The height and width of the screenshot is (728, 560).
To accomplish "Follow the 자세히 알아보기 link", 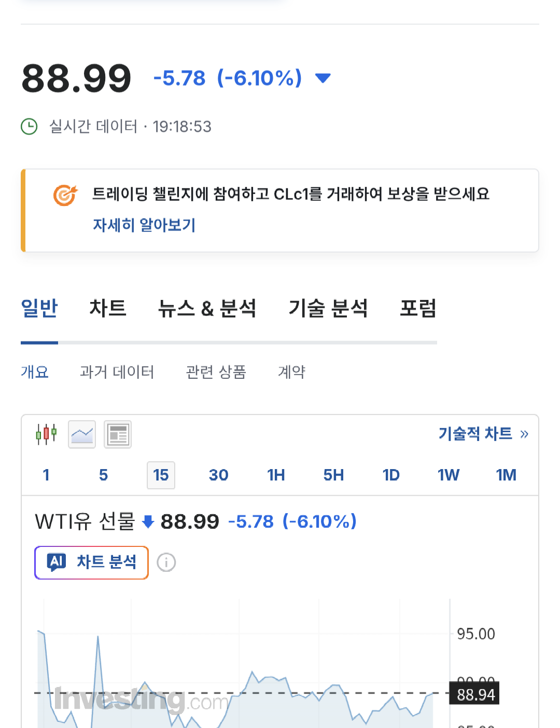I will coord(144,225).
